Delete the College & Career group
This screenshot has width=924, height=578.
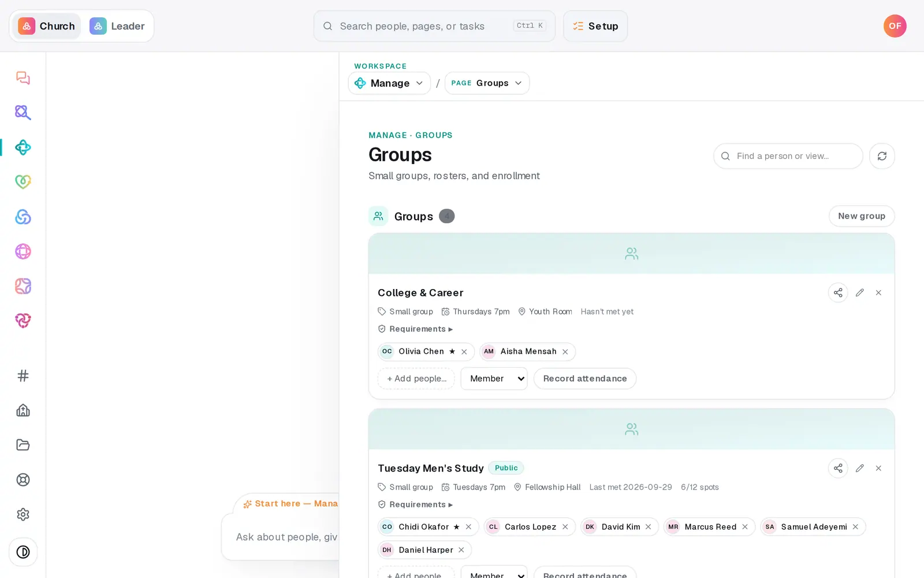(x=878, y=292)
